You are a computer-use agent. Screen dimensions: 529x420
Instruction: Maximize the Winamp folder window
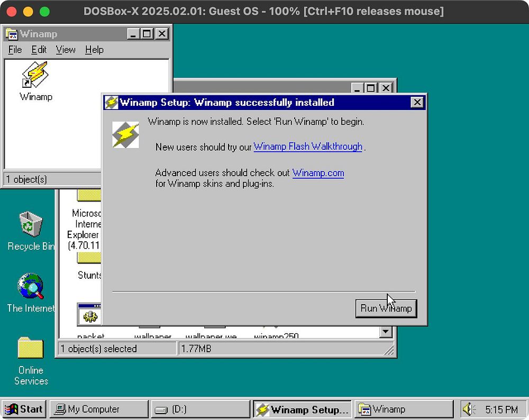click(147, 34)
